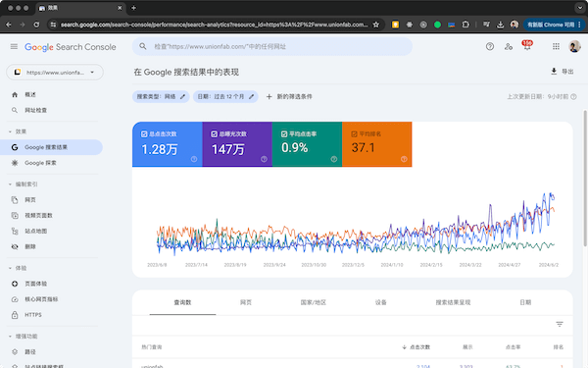Click the page vertical scrollbar
588x368 pixels.
coord(585,179)
